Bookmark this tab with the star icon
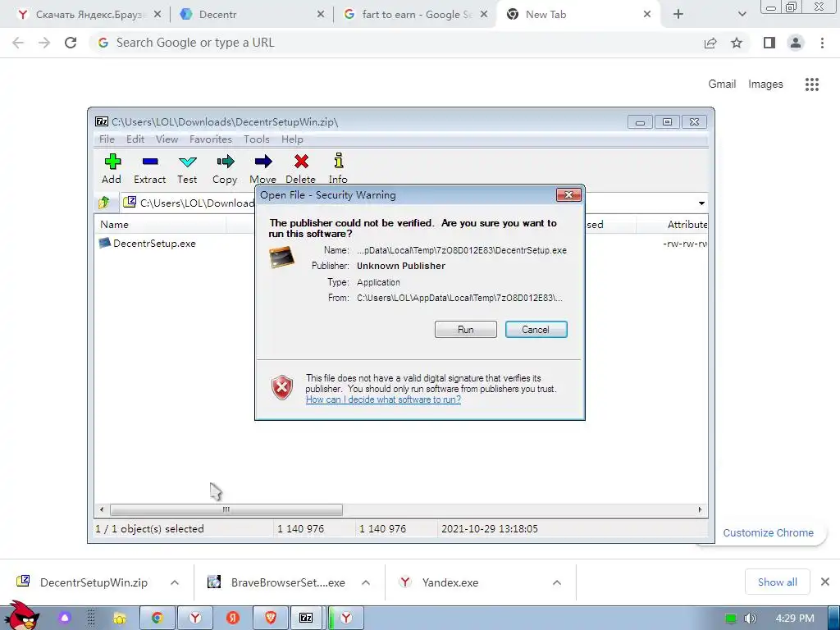Viewport: 840px width, 630px height. point(737,43)
